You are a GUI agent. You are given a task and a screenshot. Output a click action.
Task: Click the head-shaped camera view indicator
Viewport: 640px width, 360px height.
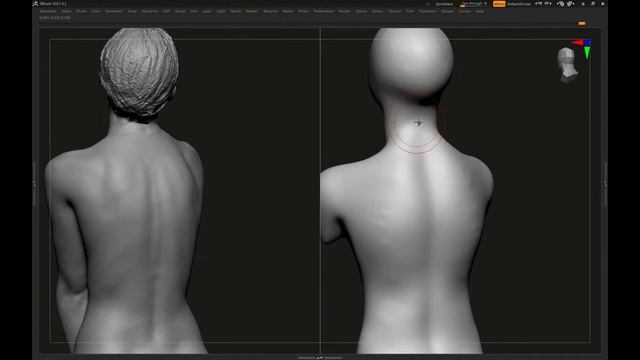[x=567, y=64]
